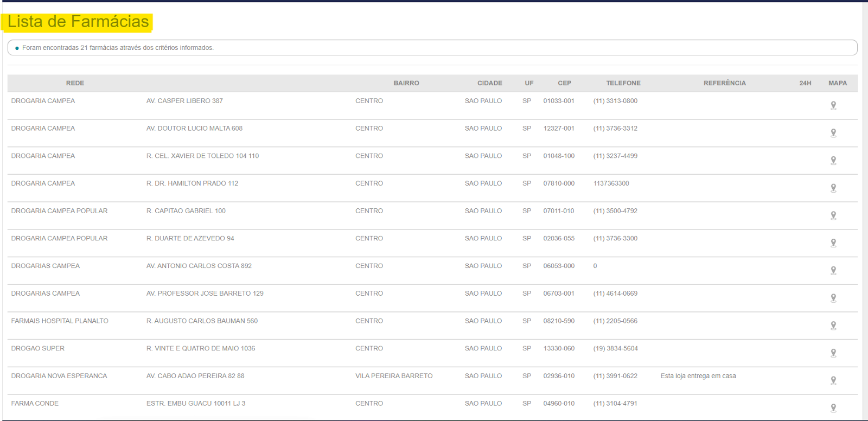
Task: Click map pin in Drogao Super row
Action: (x=833, y=353)
